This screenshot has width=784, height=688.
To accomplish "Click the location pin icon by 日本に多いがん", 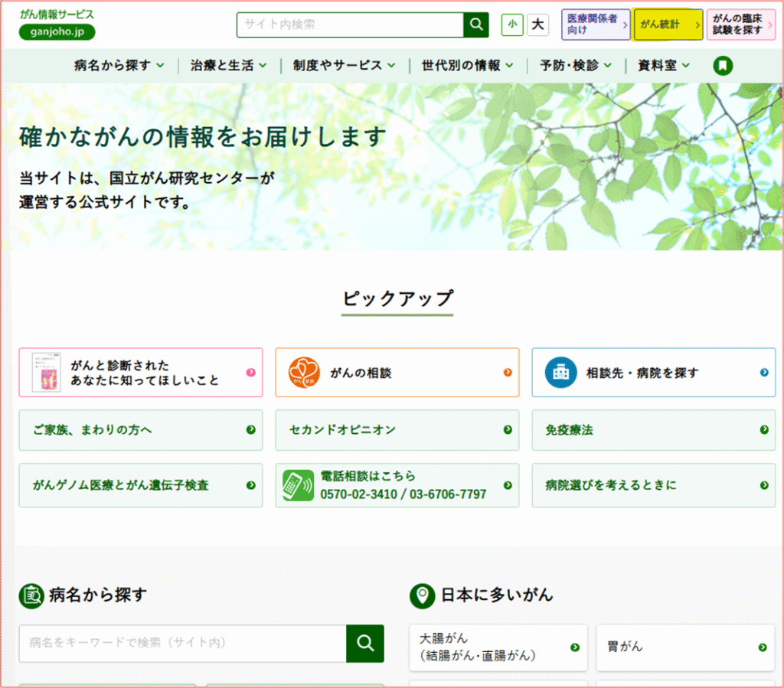I will coord(422,595).
